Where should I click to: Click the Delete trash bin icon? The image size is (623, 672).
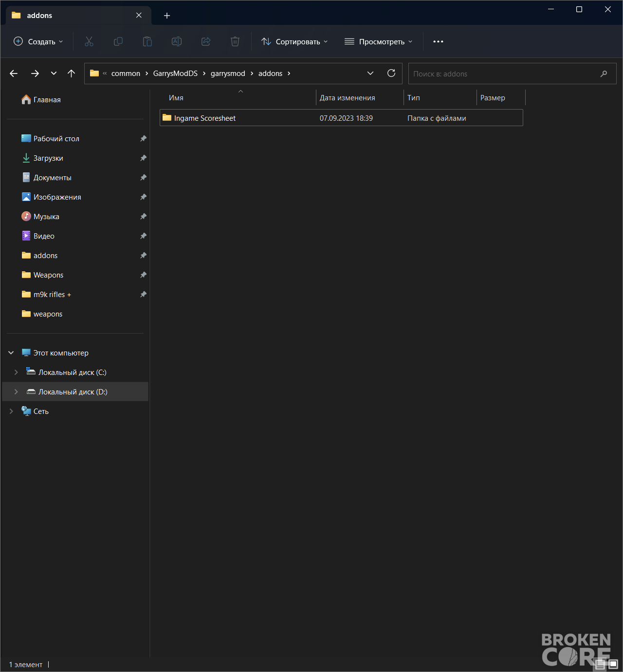(235, 41)
